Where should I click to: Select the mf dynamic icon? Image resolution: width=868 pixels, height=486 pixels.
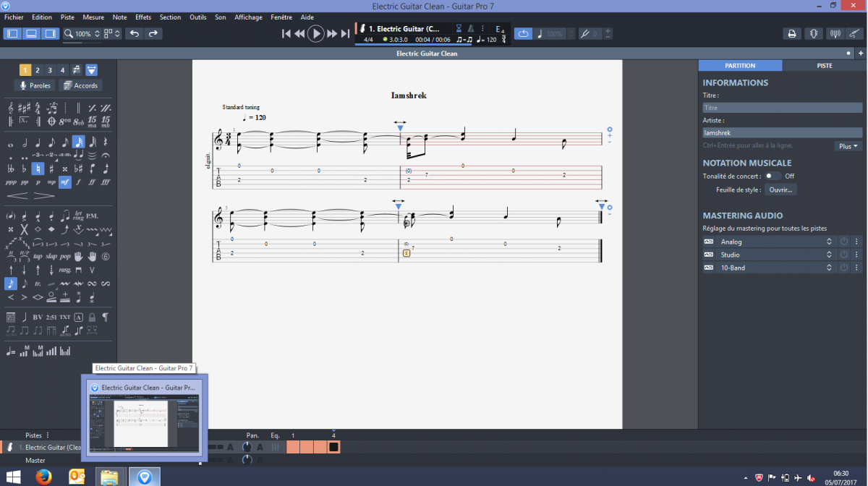[x=65, y=182]
